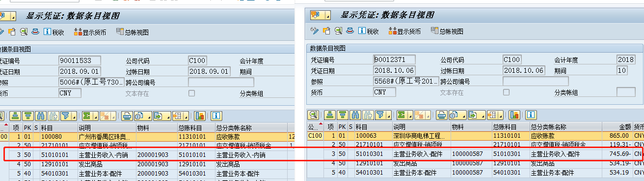Toggle display/change mode in document 90012371 window

315,31
